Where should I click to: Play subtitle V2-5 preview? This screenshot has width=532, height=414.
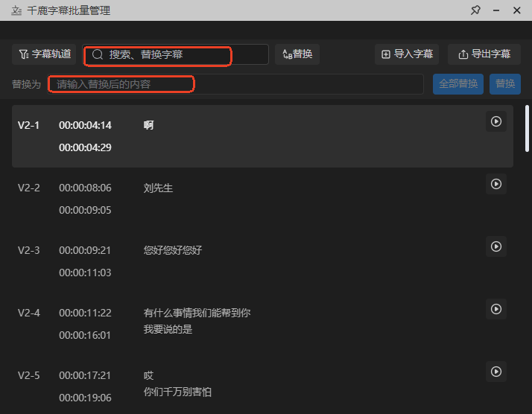click(x=496, y=371)
